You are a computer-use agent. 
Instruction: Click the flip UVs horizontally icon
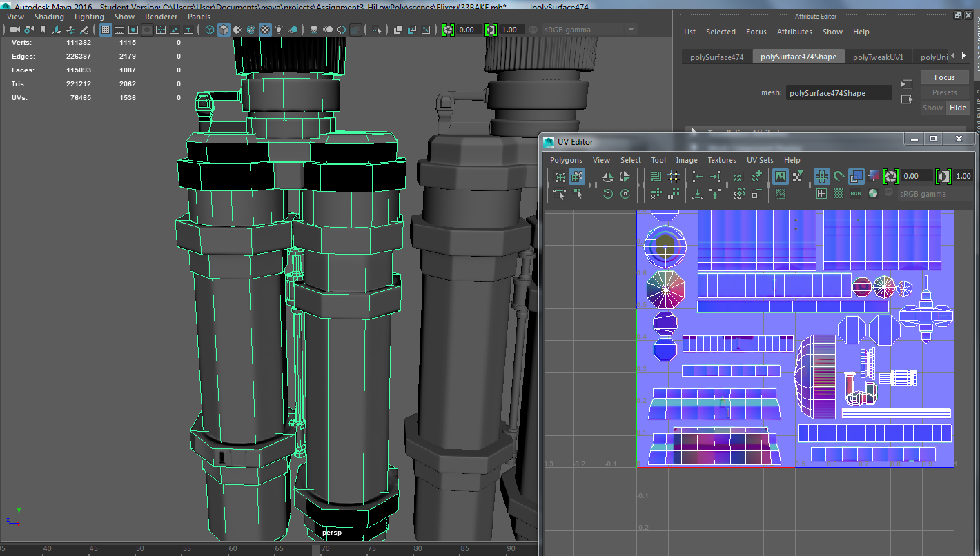[x=608, y=177]
